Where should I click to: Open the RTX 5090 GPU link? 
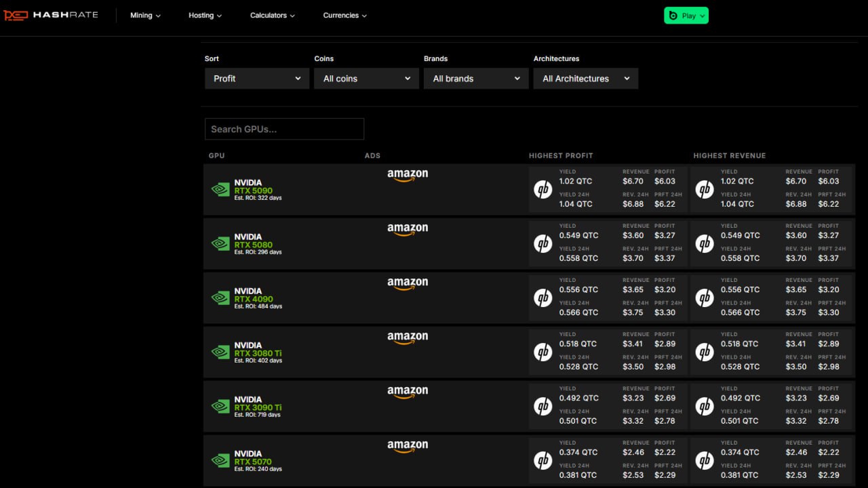pos(253,190)
